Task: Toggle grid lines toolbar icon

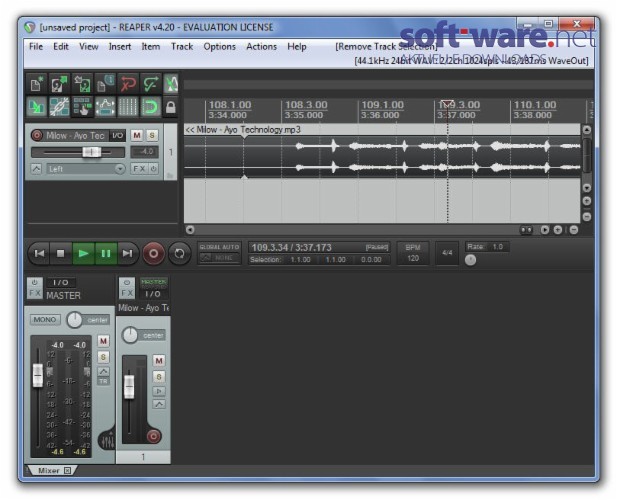Action: point(128,107)
